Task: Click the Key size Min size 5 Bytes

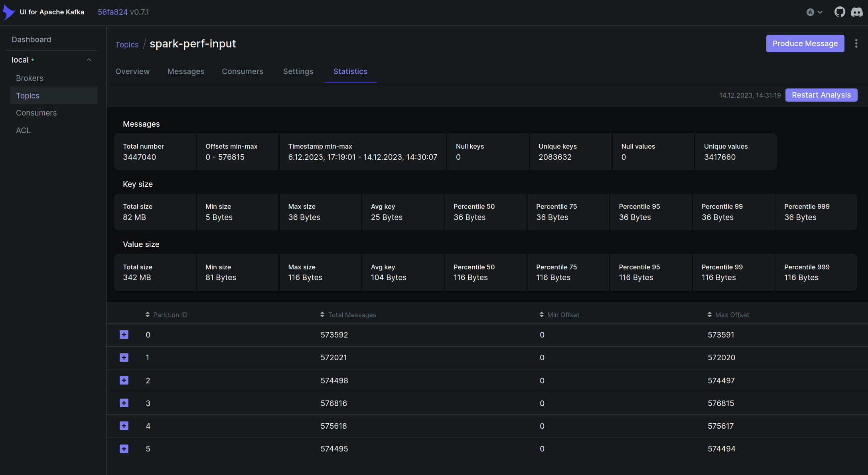Action: (x=237, y=212)
